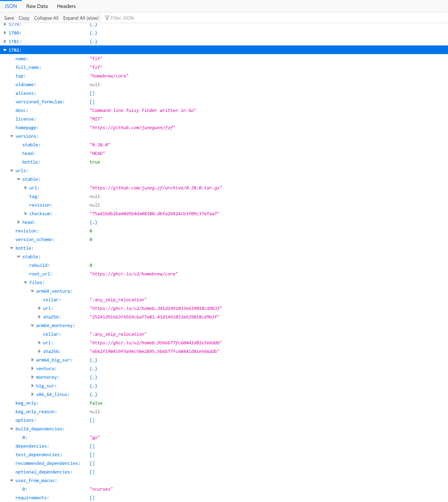Image resolution: width=448 pixels, height=502 pixels.
Task: Select the "go" build dependency
Action: (95, 437)
